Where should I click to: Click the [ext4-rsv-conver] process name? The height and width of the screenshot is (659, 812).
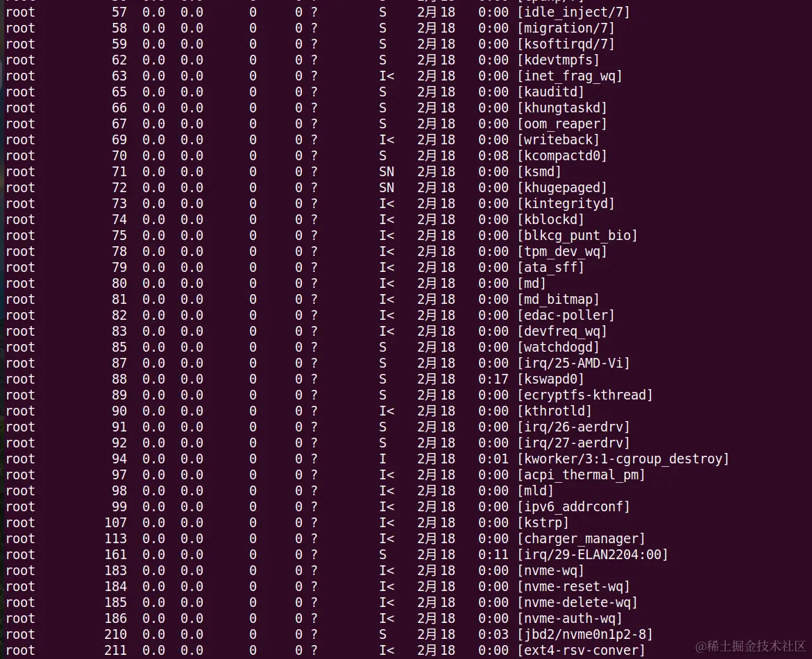(x=581, y=651)
